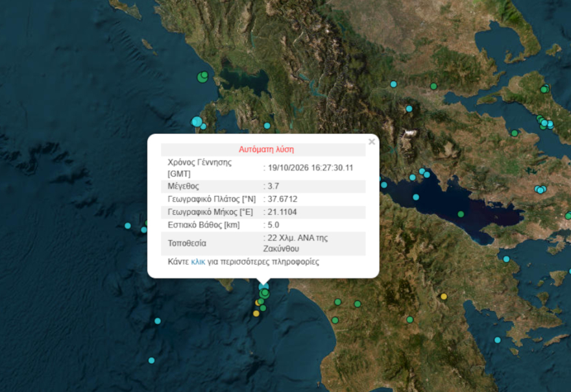Click the green marker in the Gulf of Corinth

pyautogui.click(x=461, y=214)
